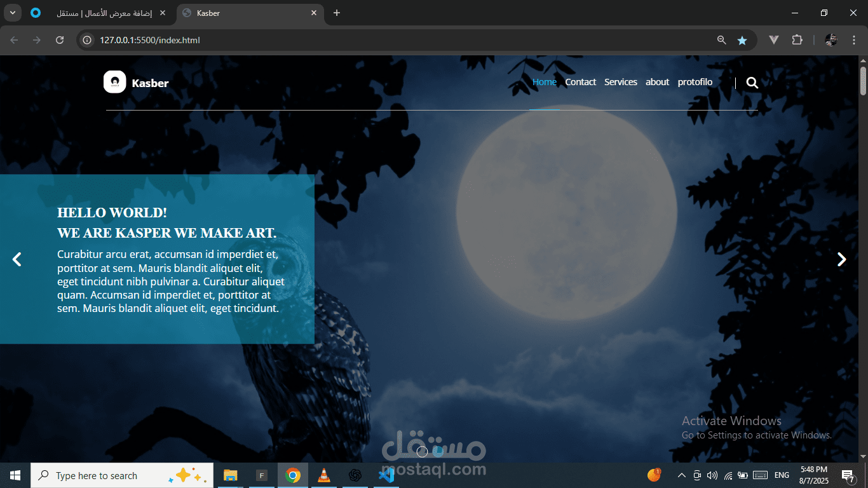Click the orange tray icon with the badge

(654, 475)
